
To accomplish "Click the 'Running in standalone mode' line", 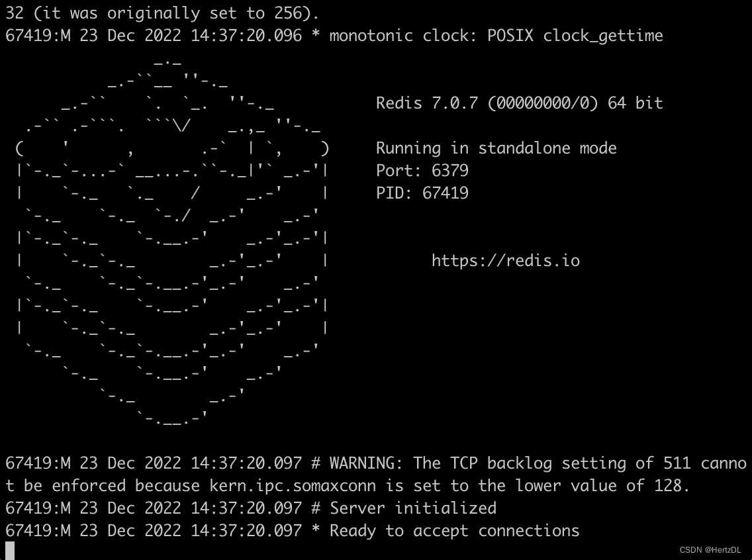I will pos(496,148).
